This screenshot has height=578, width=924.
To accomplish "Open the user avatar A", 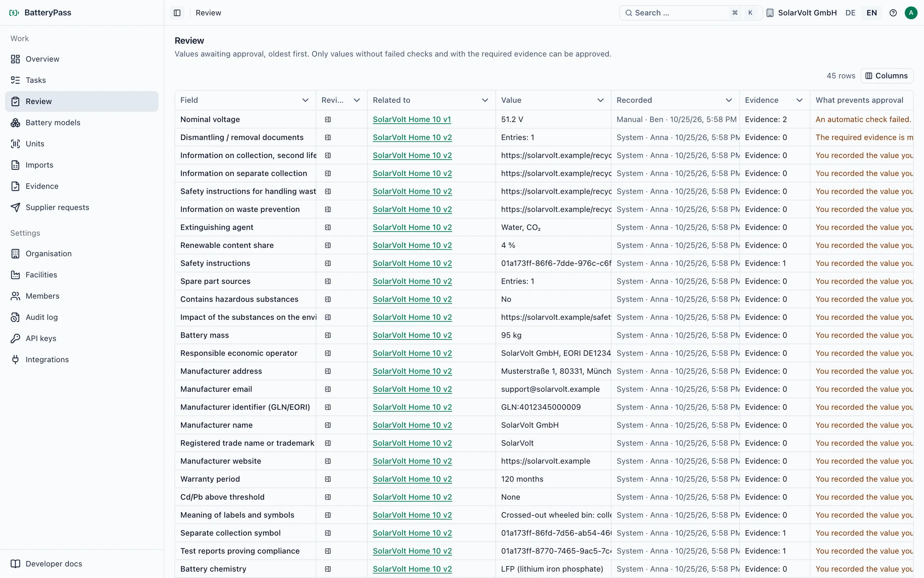I will coord(911,13).
